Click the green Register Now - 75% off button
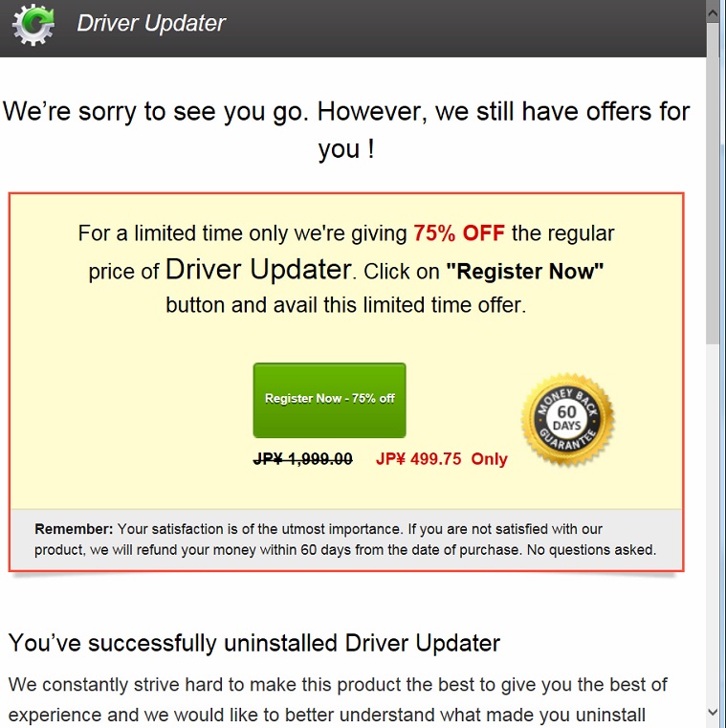 [x=330, y=400]
